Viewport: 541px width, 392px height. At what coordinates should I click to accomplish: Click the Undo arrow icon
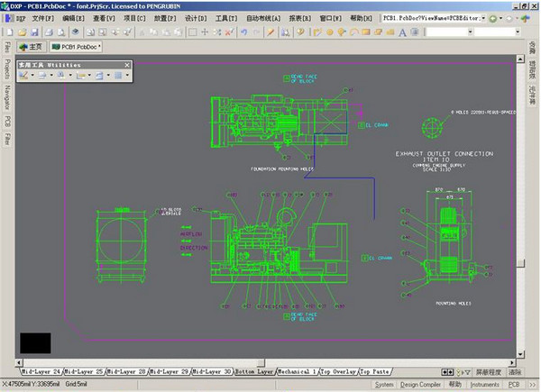tap(244, 32)
